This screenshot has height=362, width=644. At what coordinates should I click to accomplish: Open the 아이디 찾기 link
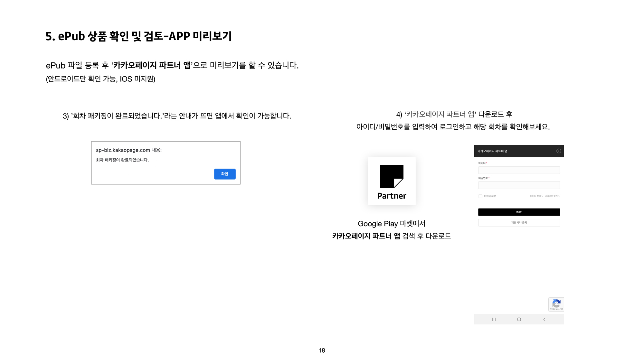click(536, 196)
